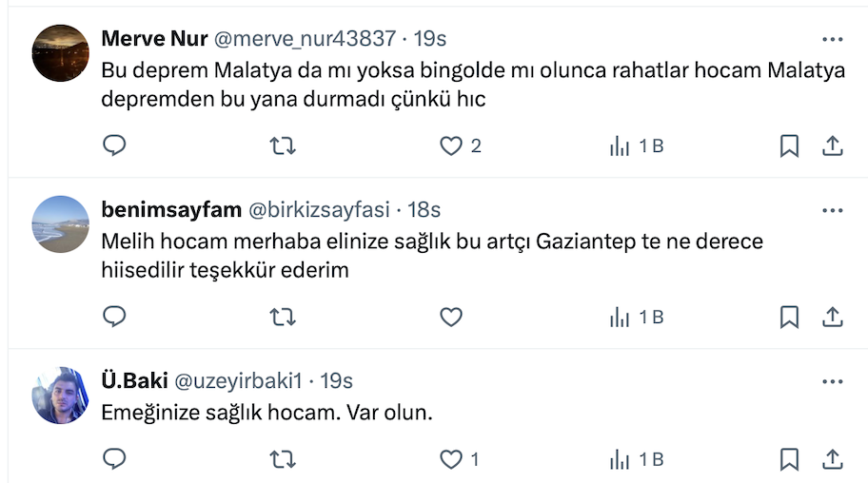
Task: Open the 19s timestamp on Ü.Baki's tweet
Action: pos(337,381)
